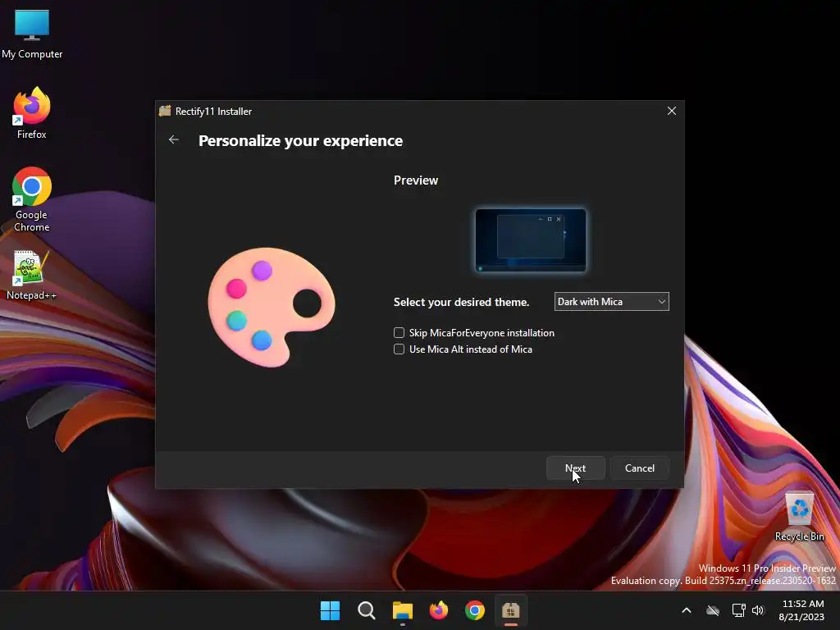Launch Chrome from the taskbar
Screen dimensions: 840x630
pos(475,610)
